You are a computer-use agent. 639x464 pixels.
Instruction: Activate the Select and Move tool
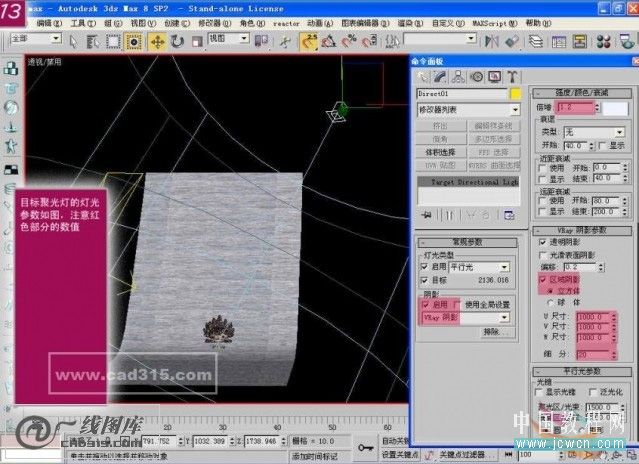pos(157,41)
